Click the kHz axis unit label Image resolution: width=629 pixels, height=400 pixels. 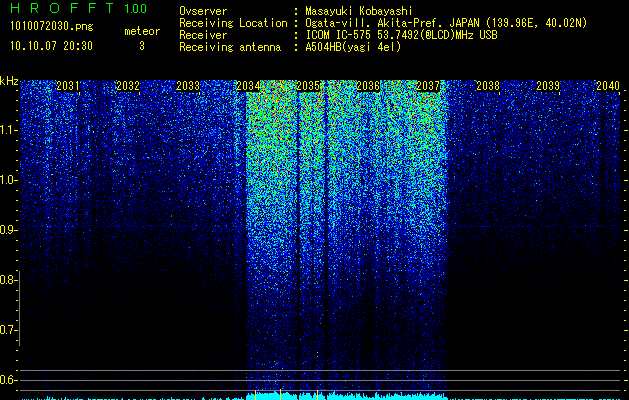tap(9, 81)
